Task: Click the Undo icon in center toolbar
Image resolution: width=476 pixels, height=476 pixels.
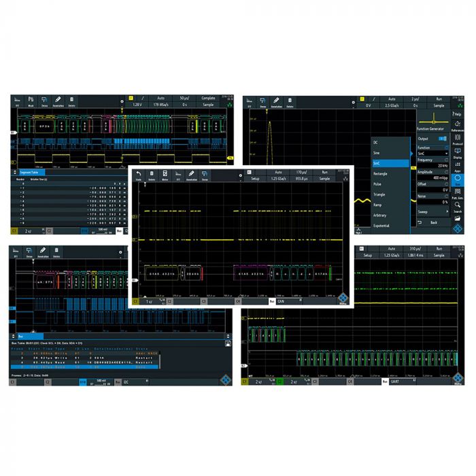Action: [139, 175]
